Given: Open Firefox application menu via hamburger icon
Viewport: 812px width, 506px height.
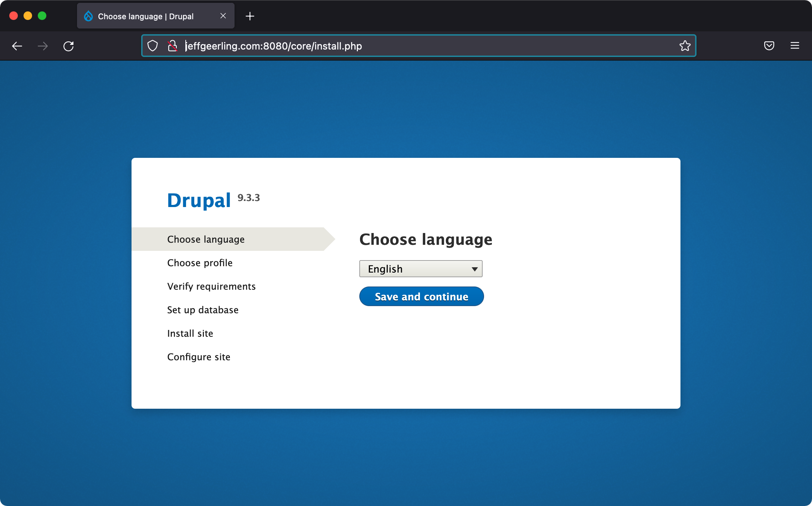Looking at the screenshot, I should tap(795, 46).
